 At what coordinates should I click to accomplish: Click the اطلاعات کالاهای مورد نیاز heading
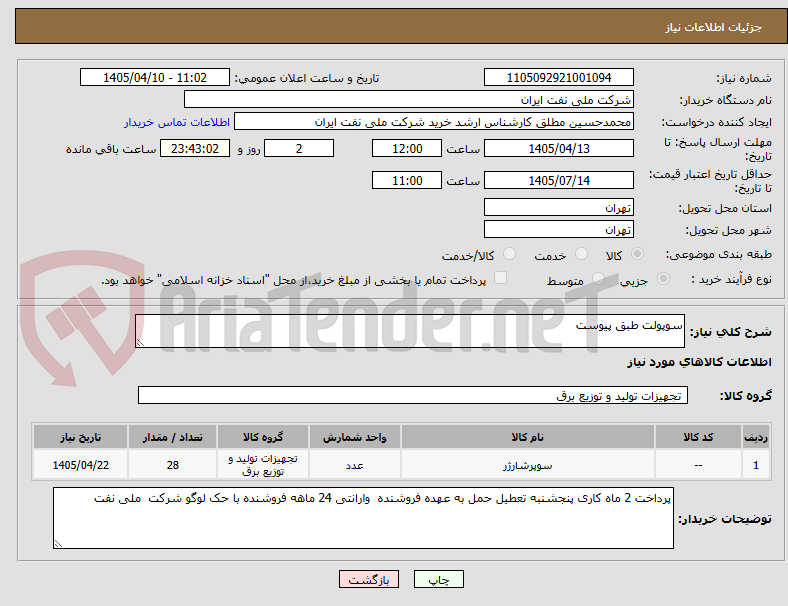pos(699,362)
